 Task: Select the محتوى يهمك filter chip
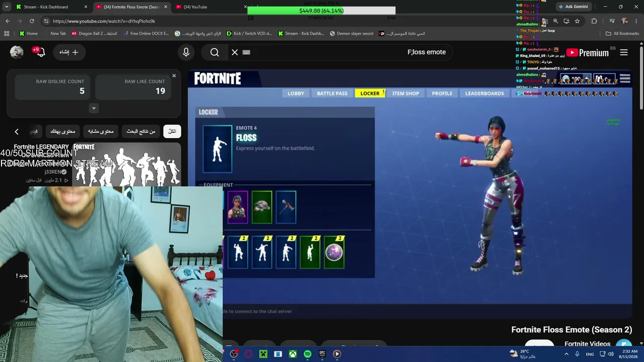pos(63,131)
